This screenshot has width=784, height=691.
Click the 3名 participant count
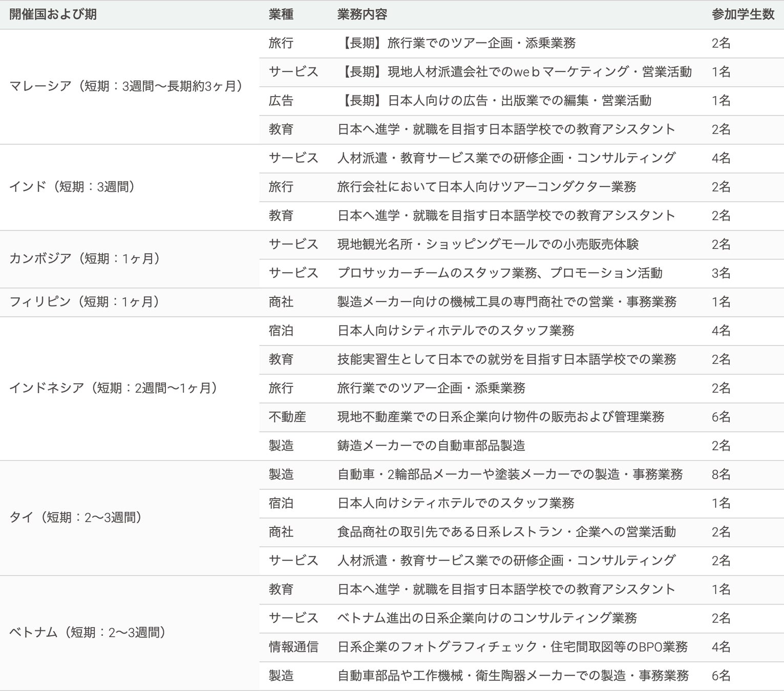pyautogui.click(x=721, y=273)
